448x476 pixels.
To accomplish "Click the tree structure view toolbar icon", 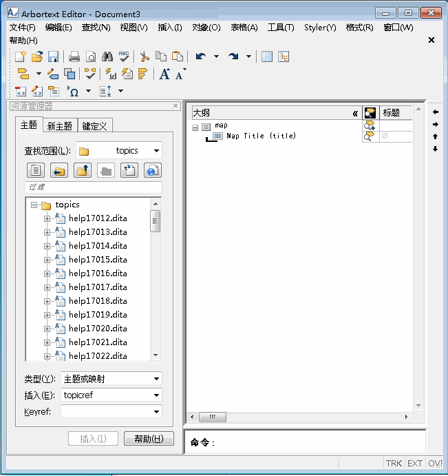I will pos(284,56).
